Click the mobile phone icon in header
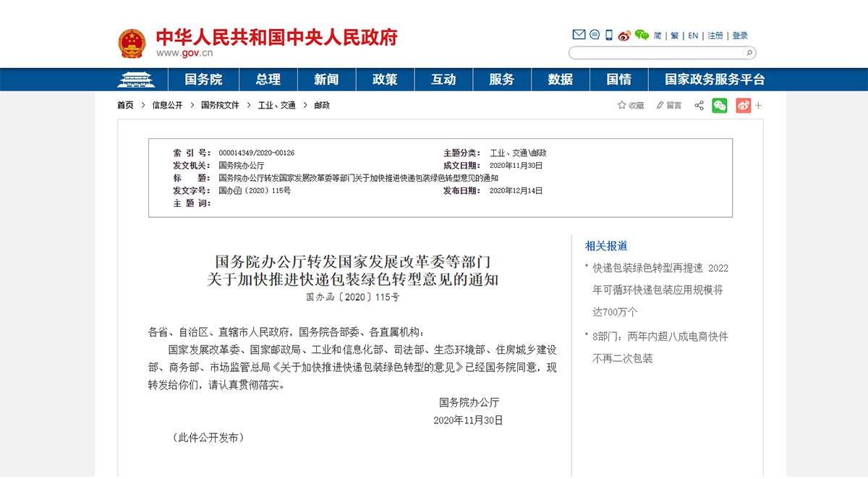 tap(609, 35)
